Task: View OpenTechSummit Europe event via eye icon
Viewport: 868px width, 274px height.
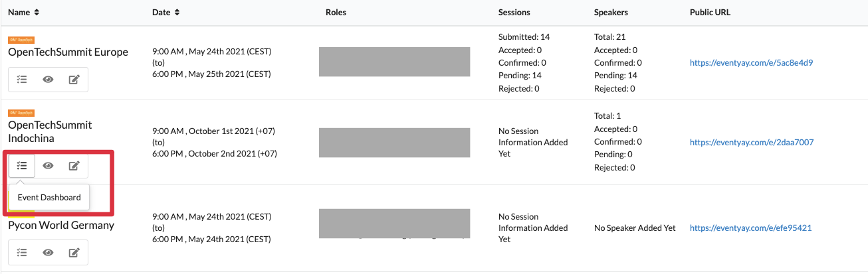Action: [x=48, y=80]
